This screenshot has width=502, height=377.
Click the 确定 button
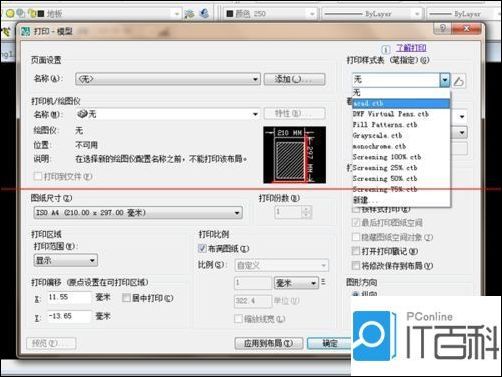point(329,343)
